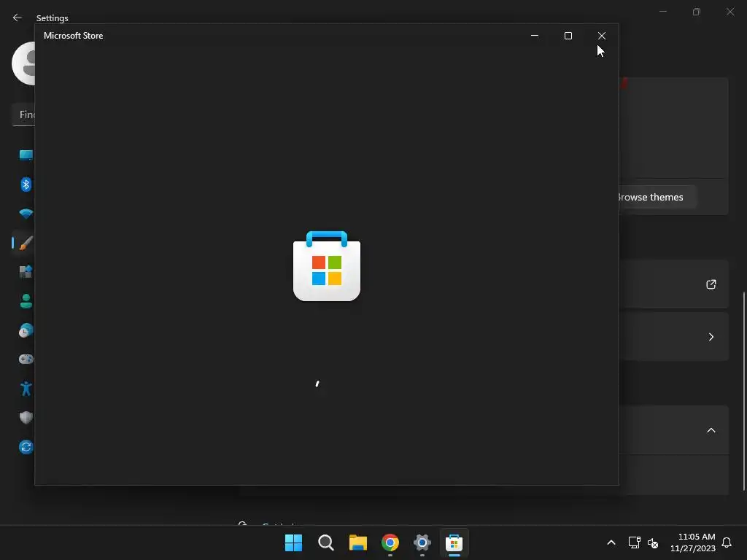Open Apps icon in Settings sidebar
Screen dimensions: 747x560
point(26,272)
